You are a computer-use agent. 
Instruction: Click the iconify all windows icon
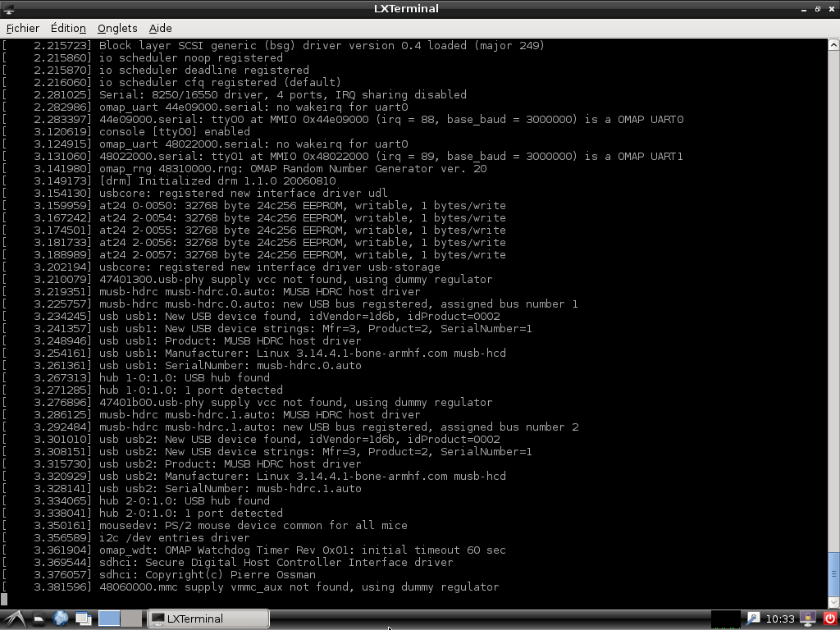(x=83, y=619)
